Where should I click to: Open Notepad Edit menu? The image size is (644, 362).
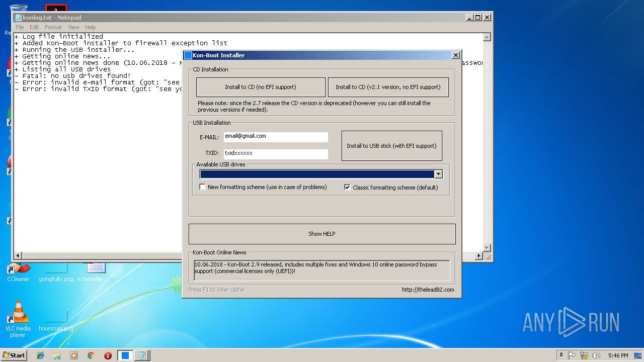pos(34,27)
